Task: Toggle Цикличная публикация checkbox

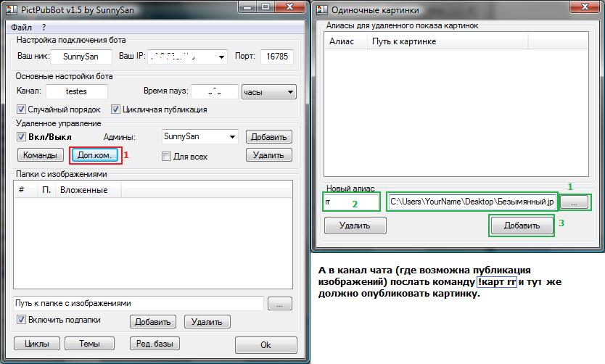Action: (115, 109)
